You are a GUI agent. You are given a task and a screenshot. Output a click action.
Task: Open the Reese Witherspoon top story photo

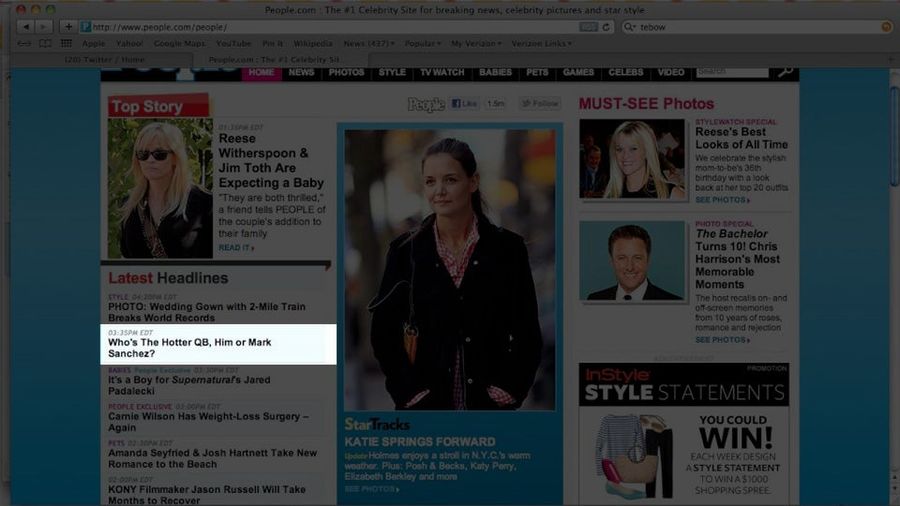pyautogui.click(x=160, y=188)
